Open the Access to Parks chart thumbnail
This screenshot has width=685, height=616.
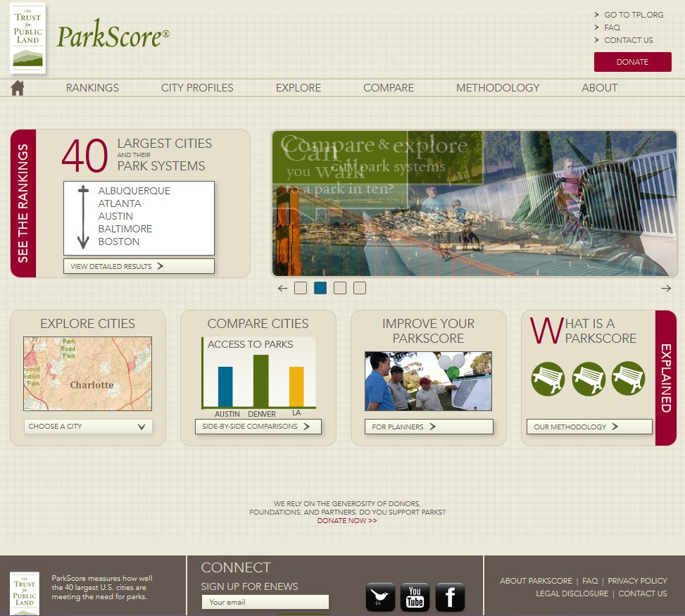[x=258, y=377]
